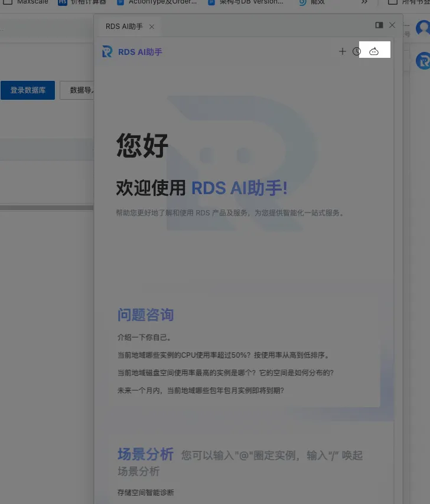Ask which 包年包月 instances expire soon
Image resolution: width=430 pixels, height=504 pixels.
[201, 391]
